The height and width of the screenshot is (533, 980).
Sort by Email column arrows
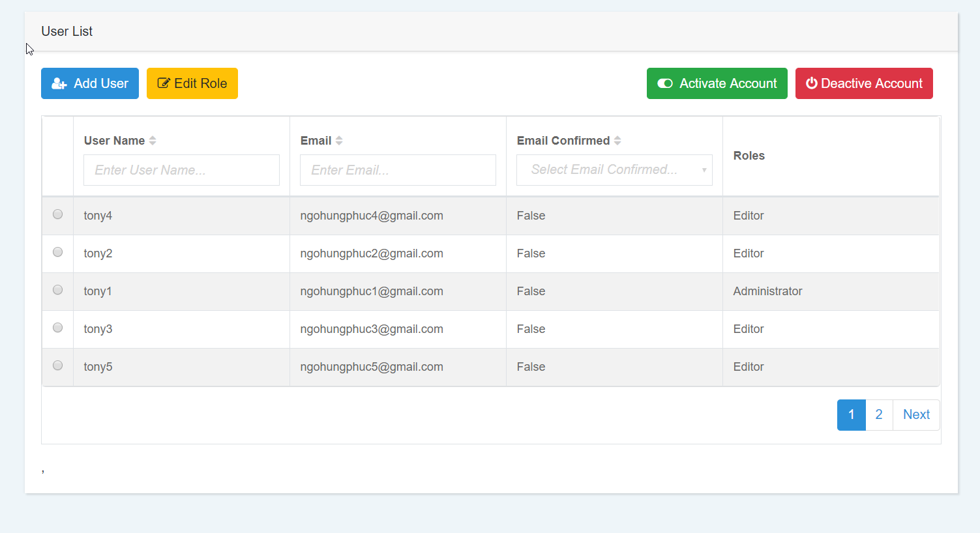[339, 141]
